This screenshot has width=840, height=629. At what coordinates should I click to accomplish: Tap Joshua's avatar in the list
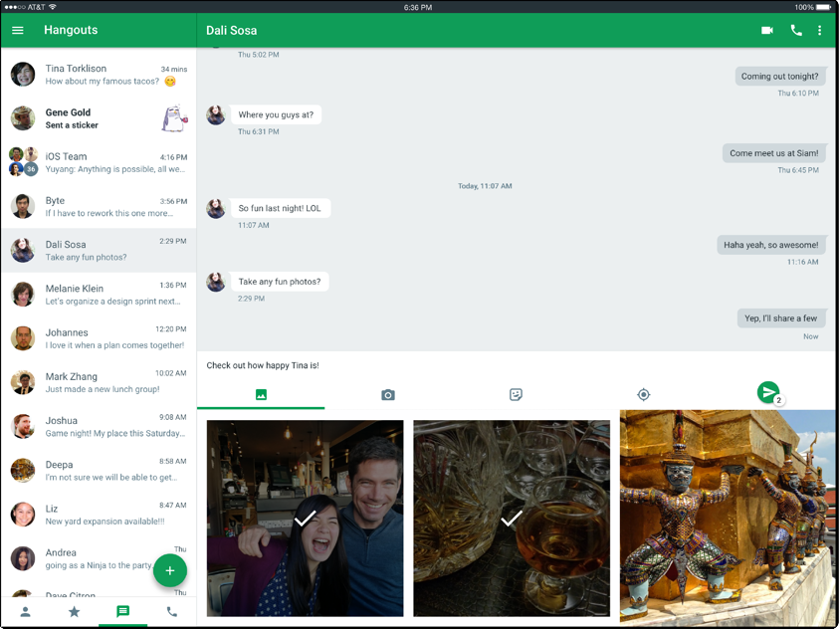coord(23,426)
